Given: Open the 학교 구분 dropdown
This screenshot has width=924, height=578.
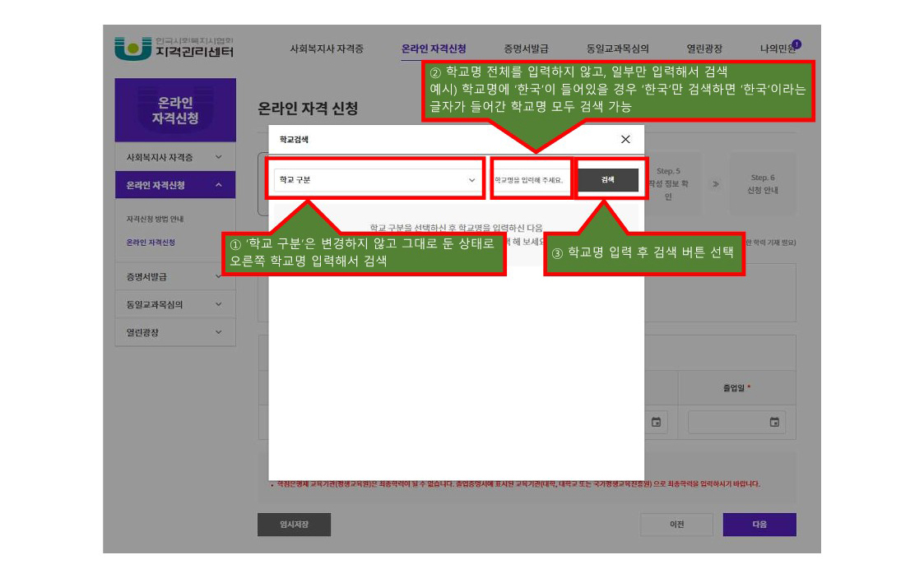Looking at the screenshot, I should (x=376, y=180).
